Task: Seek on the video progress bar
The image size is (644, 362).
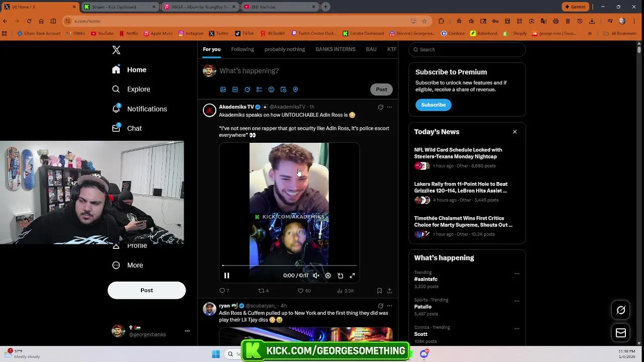Action: [289, 265]
